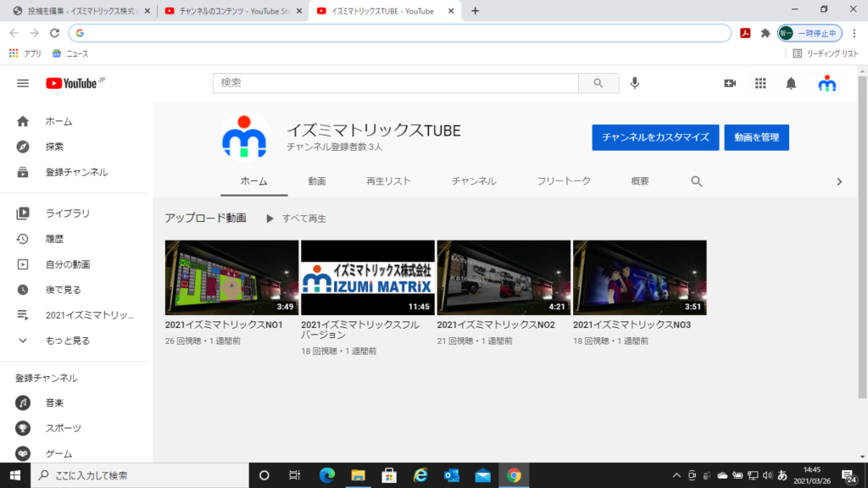Open the 11:45 IZUMI MATRIX thumbnail

coord(368,277)
